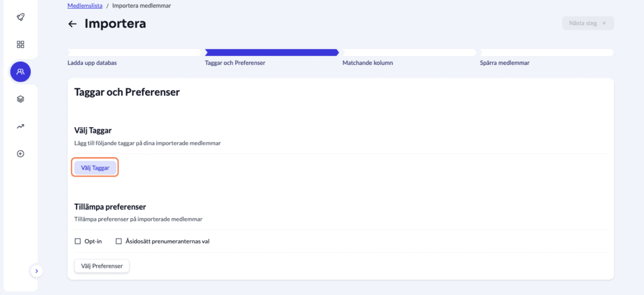644x295 pixels.
Task: Select the members people icon in sidebar
Action: (x=20, y=72)
